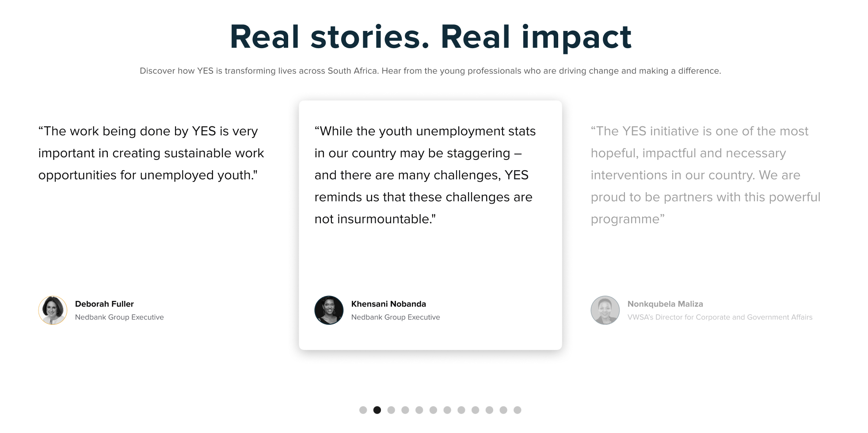The image size is (868, 433).
Task: Click the Khensani Nobanda name label
Action: [388, 304]
